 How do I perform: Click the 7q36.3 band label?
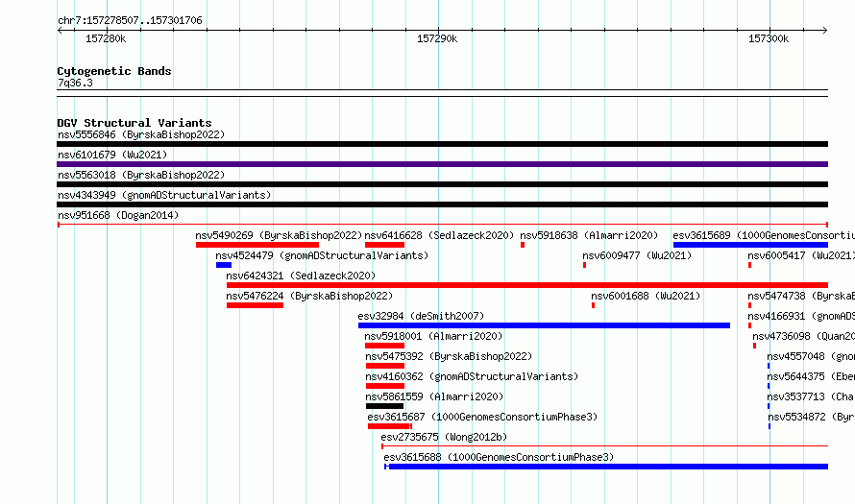(x=75, y=83)
